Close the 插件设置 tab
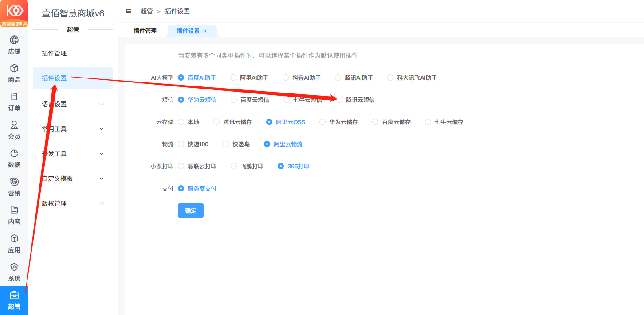Screen dimensions: 644x315 coord(205,31)
